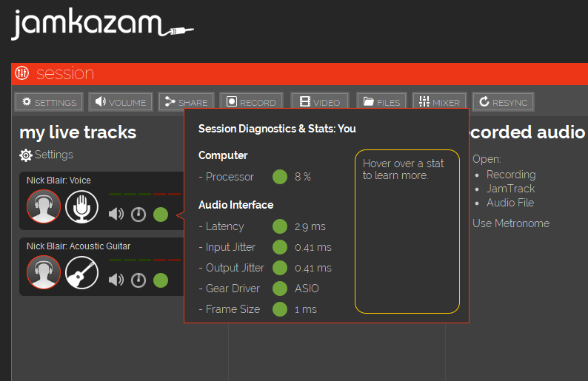
Task: Click the session mixer icon in red header
Action: (22, 73)
